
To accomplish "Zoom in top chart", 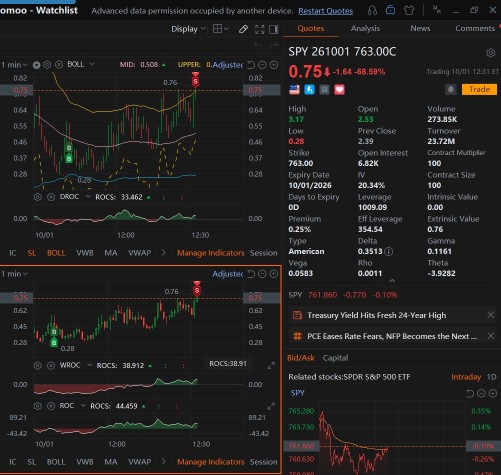I will coord(274,65).
